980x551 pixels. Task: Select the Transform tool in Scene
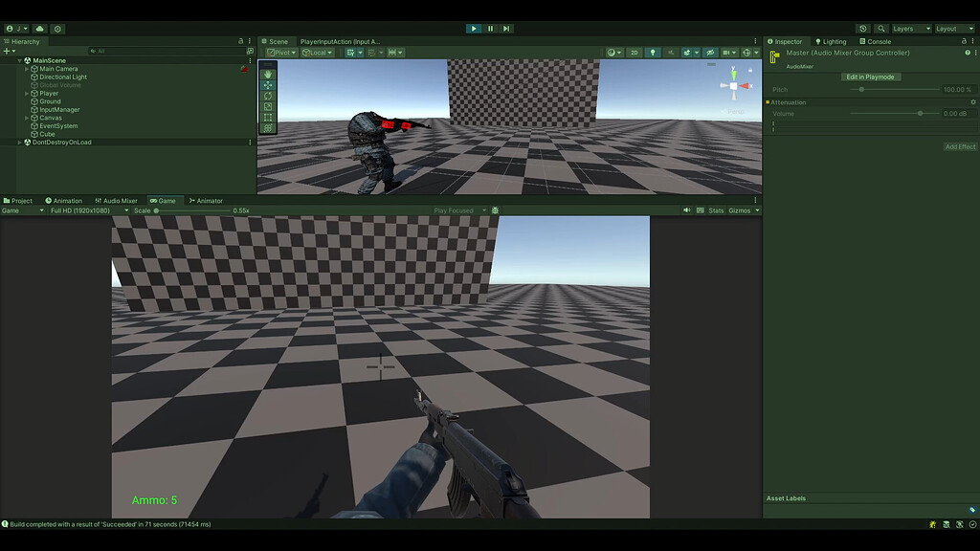(x=268, y=127)
